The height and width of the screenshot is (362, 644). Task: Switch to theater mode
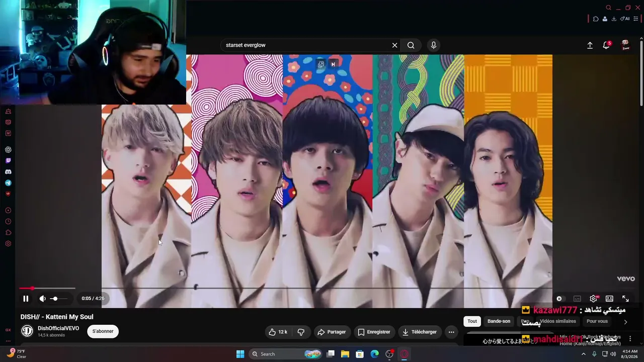609,299
